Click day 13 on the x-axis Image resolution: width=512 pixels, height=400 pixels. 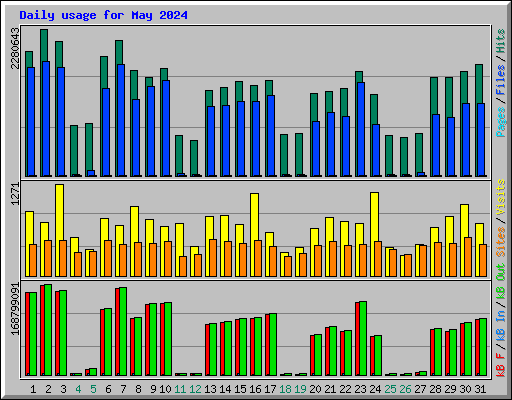pyautogui.click(x=210, y=389)
